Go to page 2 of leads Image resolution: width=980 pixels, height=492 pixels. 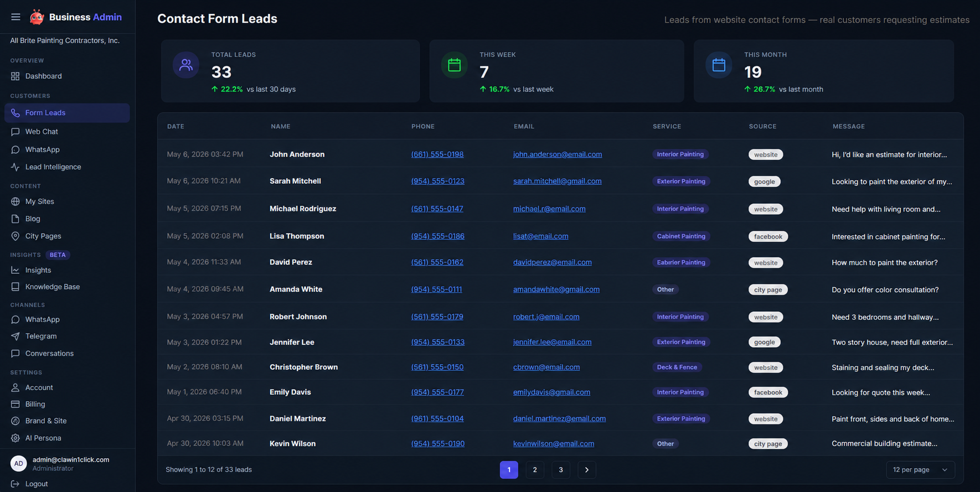(x=535, y=470)
